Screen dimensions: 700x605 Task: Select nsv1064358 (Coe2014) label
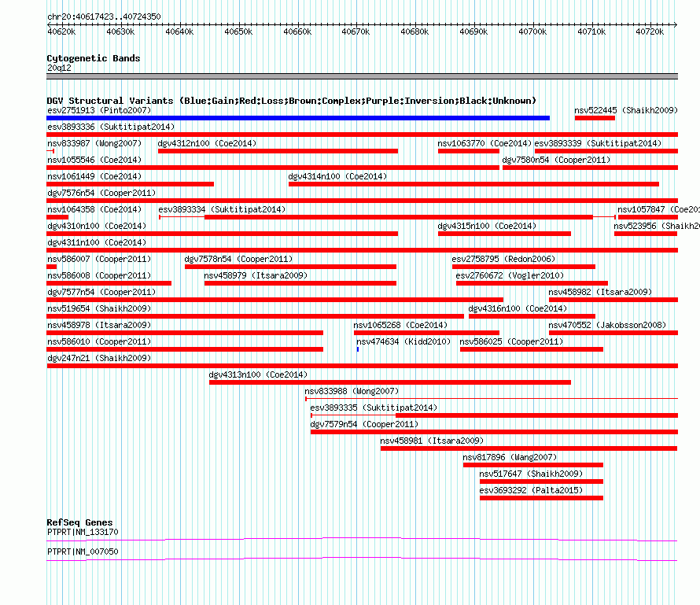(94, 209)
